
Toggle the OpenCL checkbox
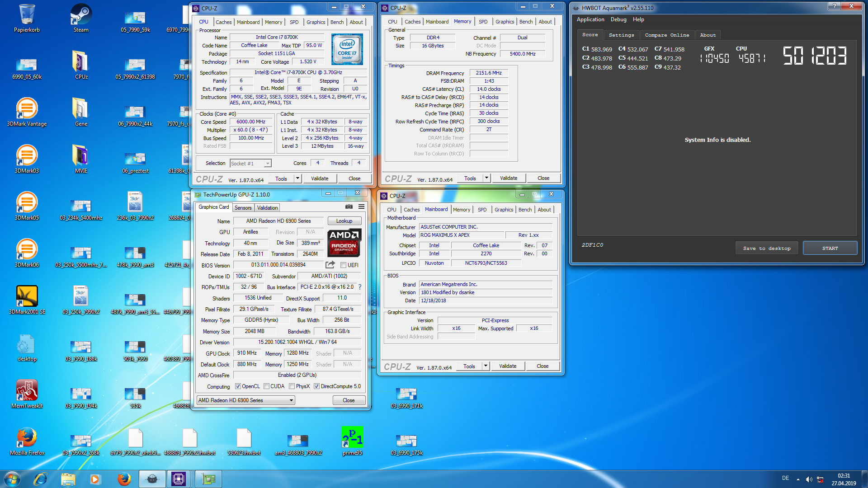tap(238, 386)
